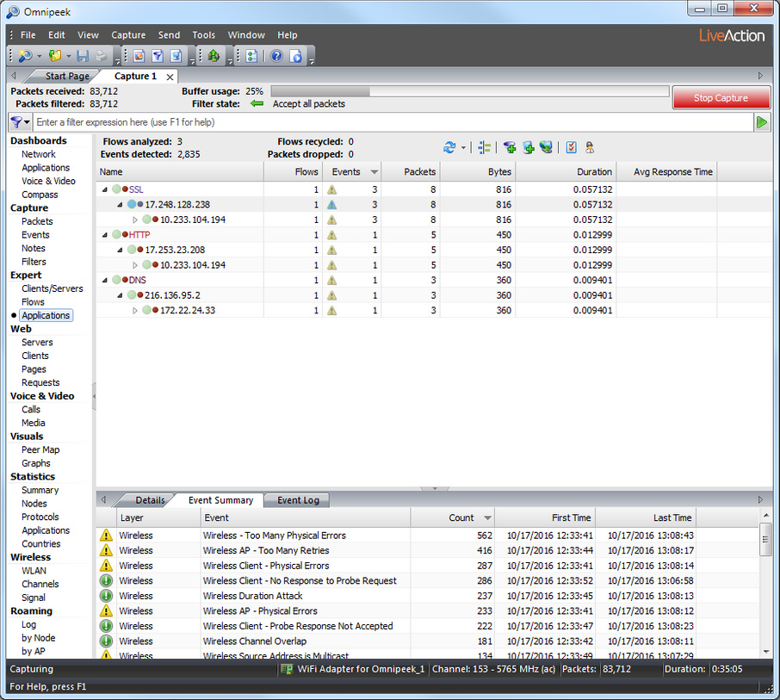Open the Tools menu
780x700 pixels.
[204, 34]
